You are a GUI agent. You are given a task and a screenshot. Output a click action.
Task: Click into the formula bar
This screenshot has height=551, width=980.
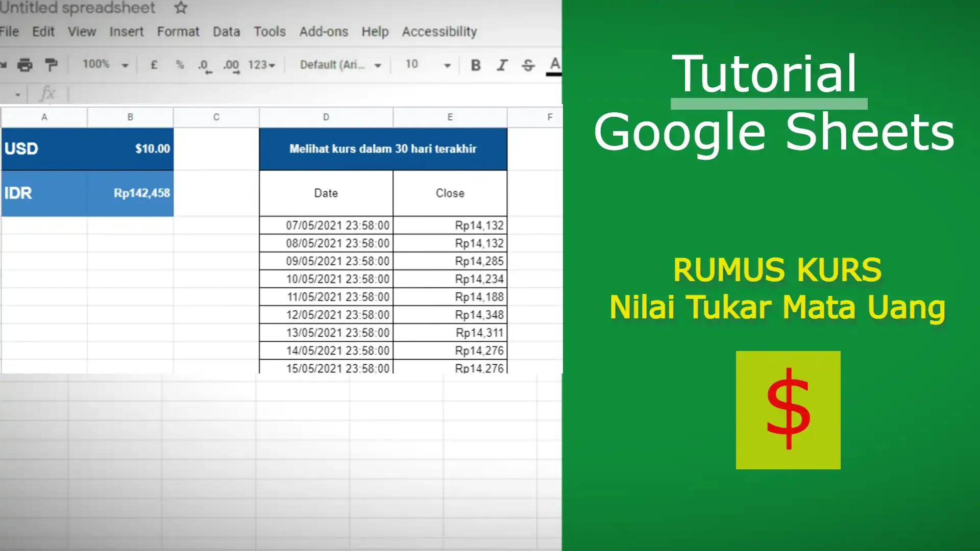click(315, 94)
